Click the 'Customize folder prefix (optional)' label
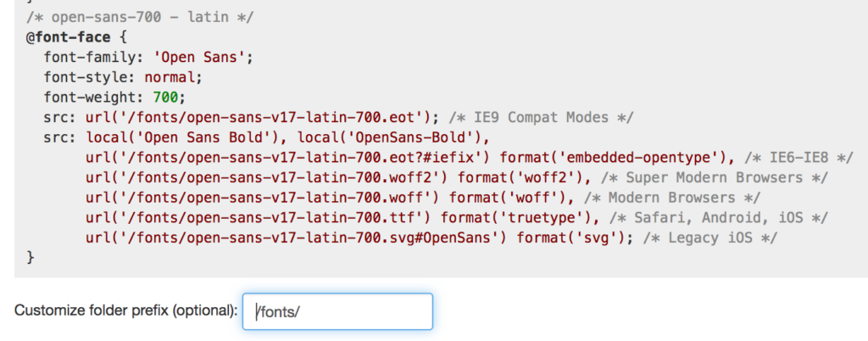868x341 pixels. 125,310
